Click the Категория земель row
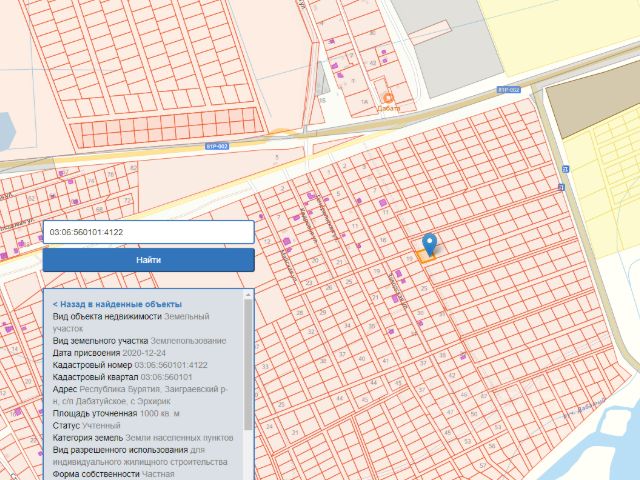This screenshot has width=640, height=480. pyautogui.click(x=143, y=438)
